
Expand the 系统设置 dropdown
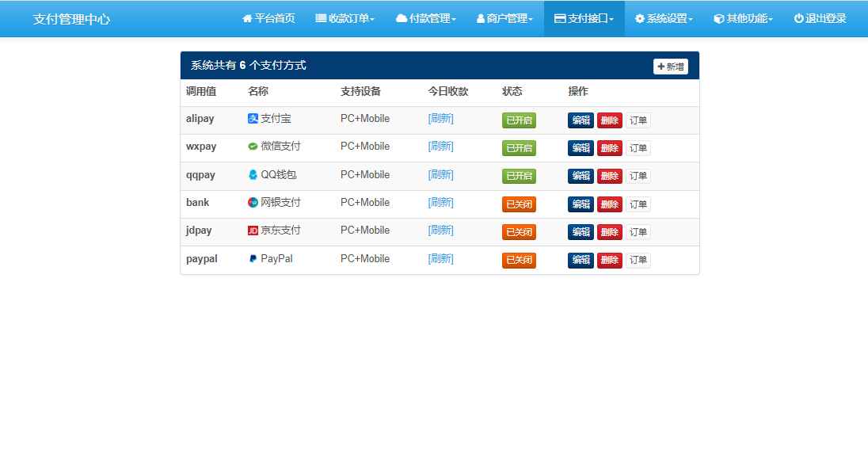coord(664,18)
